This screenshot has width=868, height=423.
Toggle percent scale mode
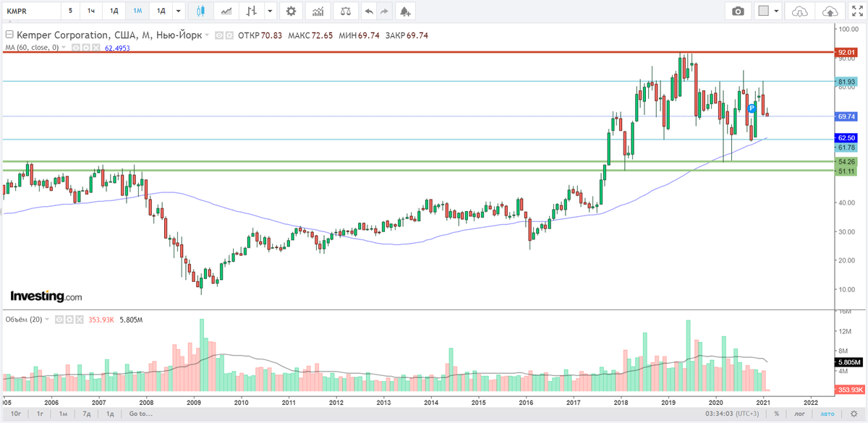coord(776,414)
